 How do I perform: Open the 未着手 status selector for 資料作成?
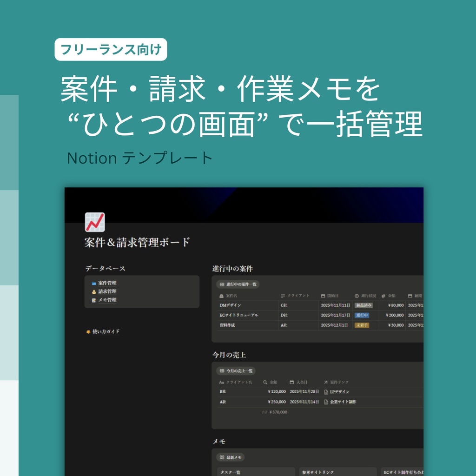363,325
